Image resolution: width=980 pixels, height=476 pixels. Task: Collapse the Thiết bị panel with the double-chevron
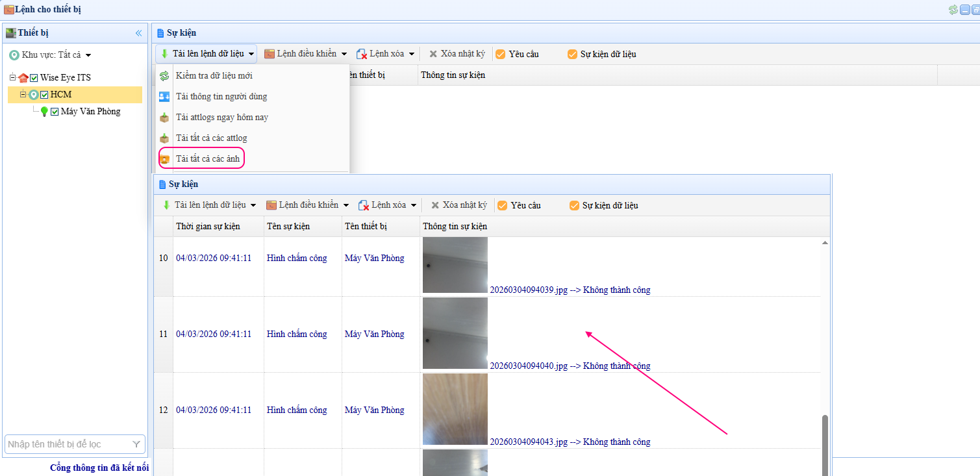[x=138, y=33]
